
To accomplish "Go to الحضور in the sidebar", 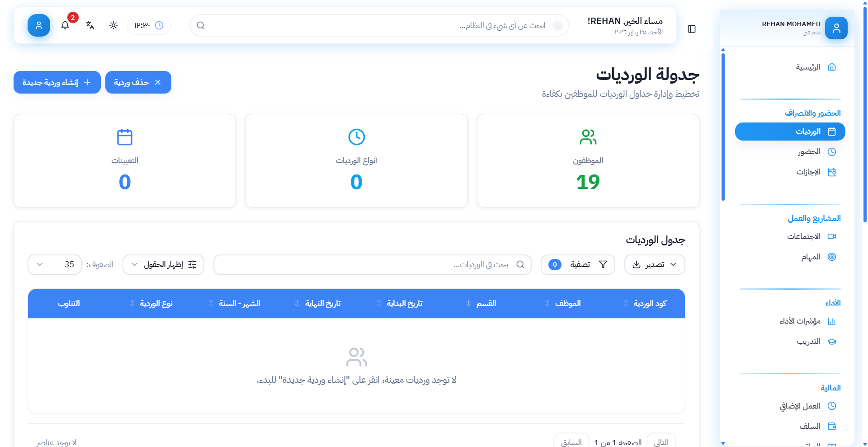I will [x=809, y=152].
